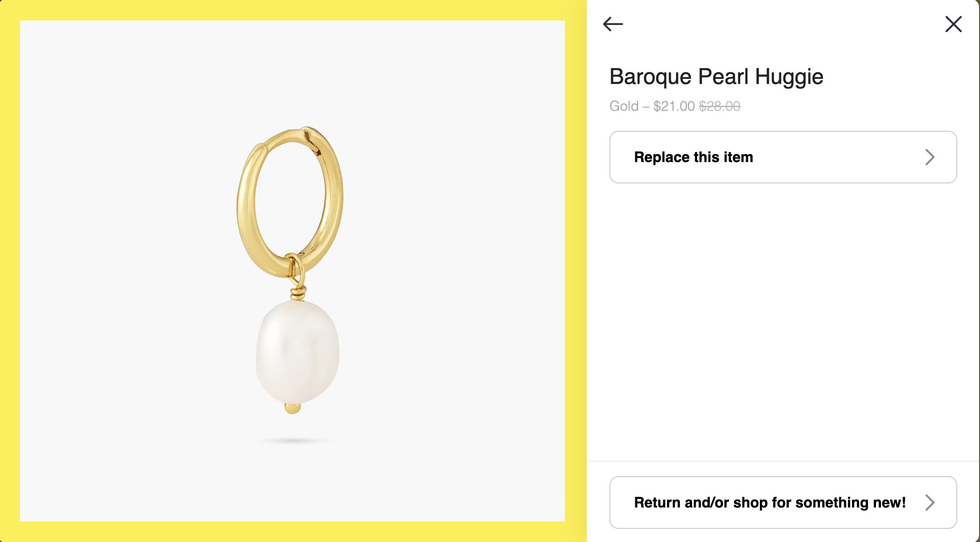Select the Replace this item option
The width and height of the screenshot is (980, 542).
[693, 157]
